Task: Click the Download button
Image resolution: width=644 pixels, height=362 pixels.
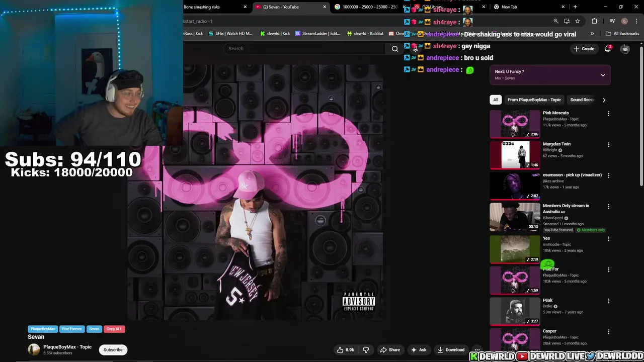Action: point(451,350)
